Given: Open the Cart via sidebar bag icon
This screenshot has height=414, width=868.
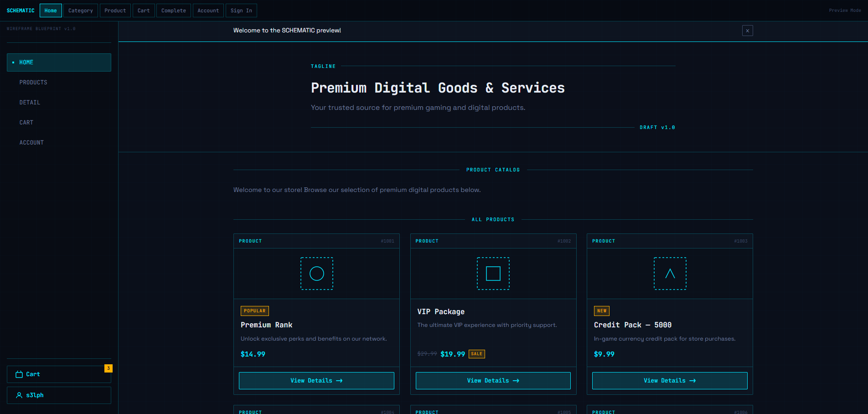Looking at the screenshot, I should click(x=19, y=374).
